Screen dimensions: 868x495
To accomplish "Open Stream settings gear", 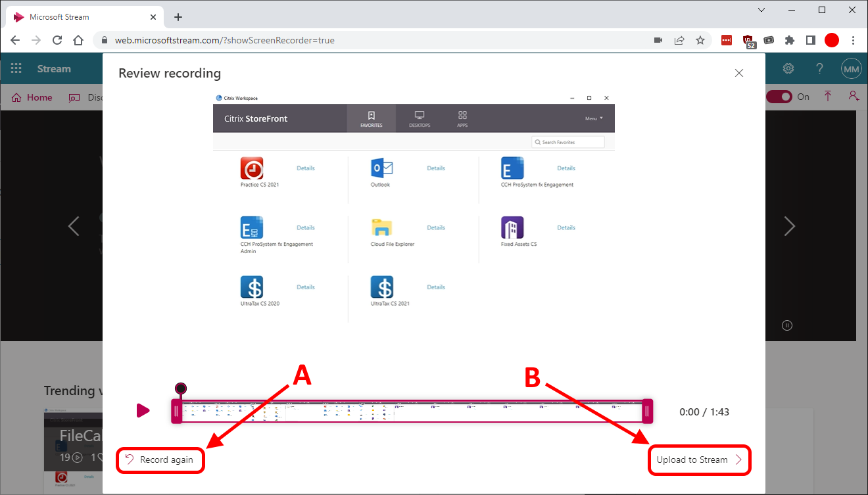I will click(788, 69).
